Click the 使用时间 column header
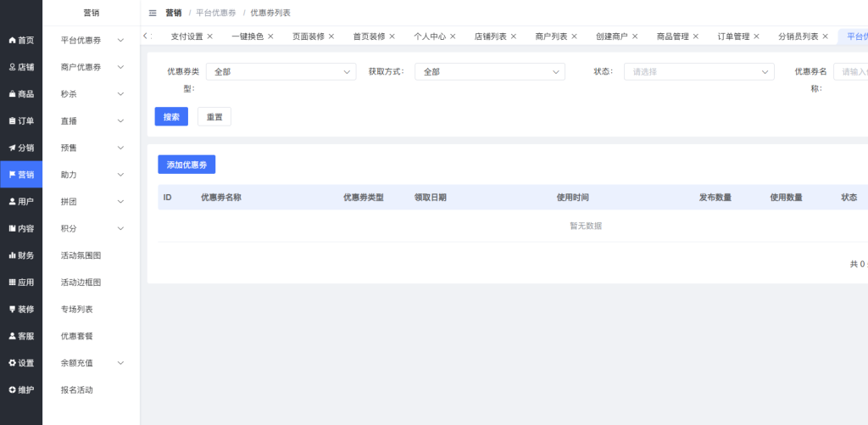Image resolution: width=868 pixels, height=425 pixels. coord(573,198)
